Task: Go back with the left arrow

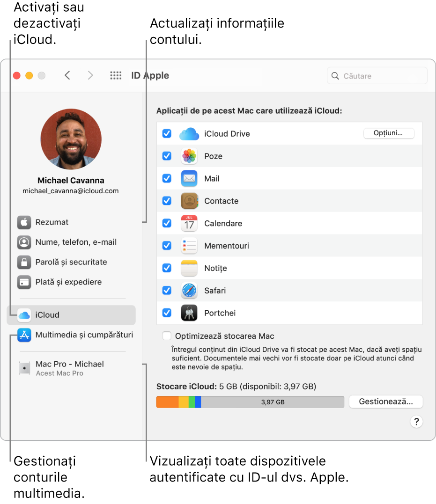Action: pos(67,75)
